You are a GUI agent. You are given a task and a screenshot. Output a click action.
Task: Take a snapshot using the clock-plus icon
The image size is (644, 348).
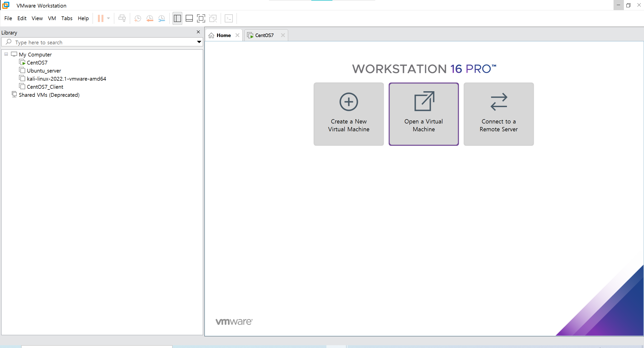click(x=137, y=18)
